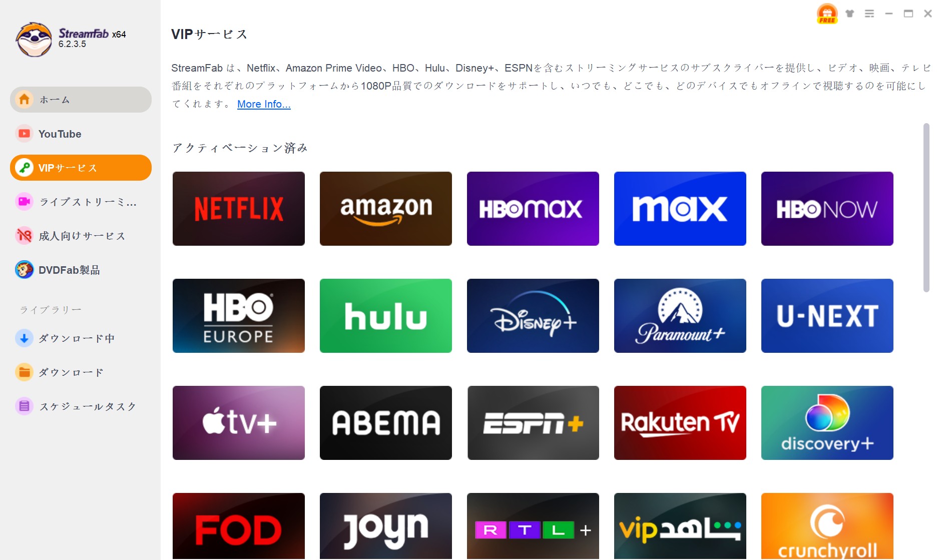Viewport: 943px width, 560px height.
Task: Open the Disney+ service
Action: coord(533,315)
